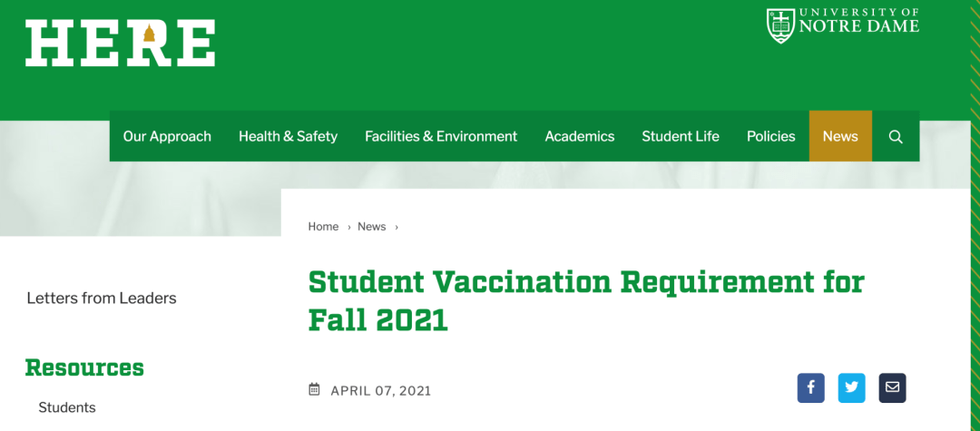This screenshot has height=431, width=980.
Task: Click the News breadcrumb link
Action: click(x=372, y=227)
